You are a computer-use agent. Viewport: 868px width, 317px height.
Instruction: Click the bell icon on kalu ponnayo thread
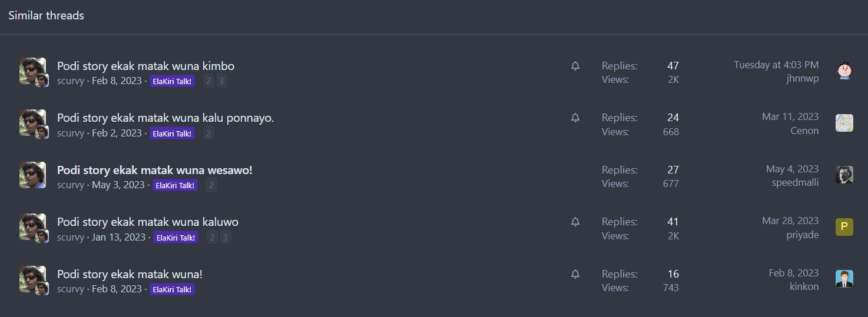click(x=575, y=118)
